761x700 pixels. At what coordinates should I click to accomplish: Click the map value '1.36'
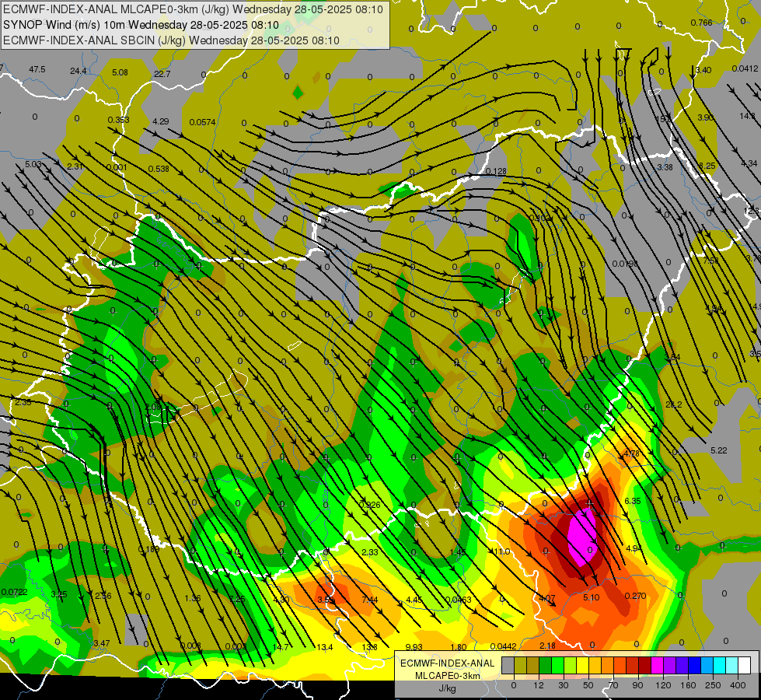click(x=193, y=598)
